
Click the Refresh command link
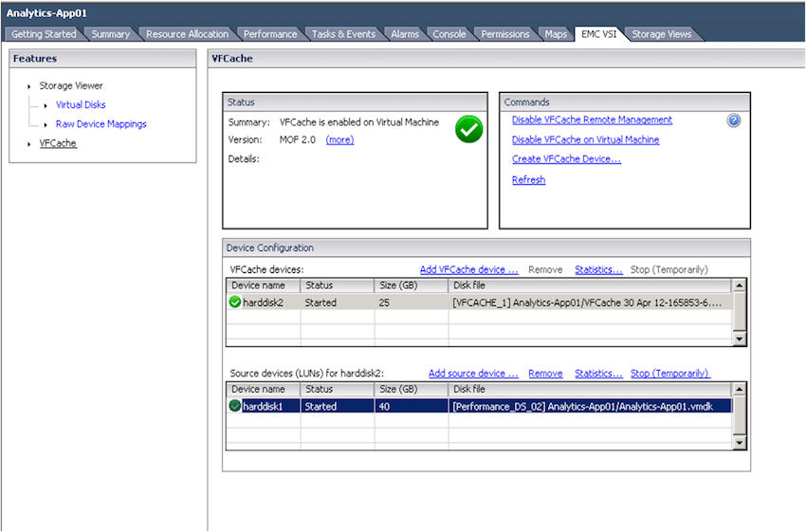click(528, 180)
